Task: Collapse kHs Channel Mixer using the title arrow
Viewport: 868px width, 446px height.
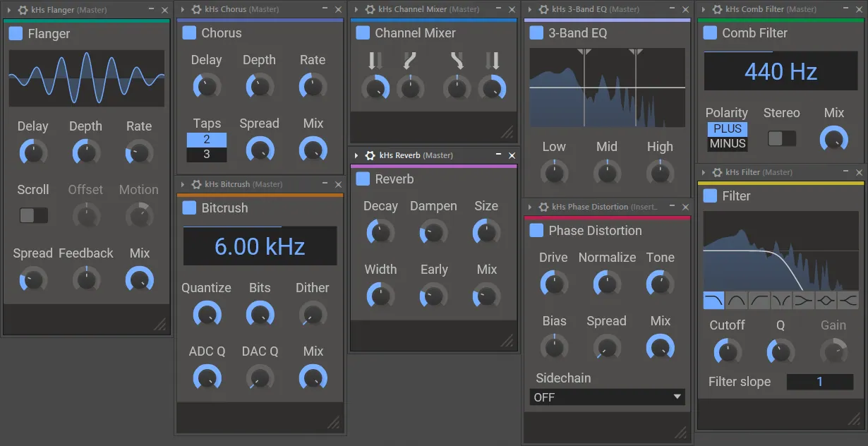Action: (356, 9)
